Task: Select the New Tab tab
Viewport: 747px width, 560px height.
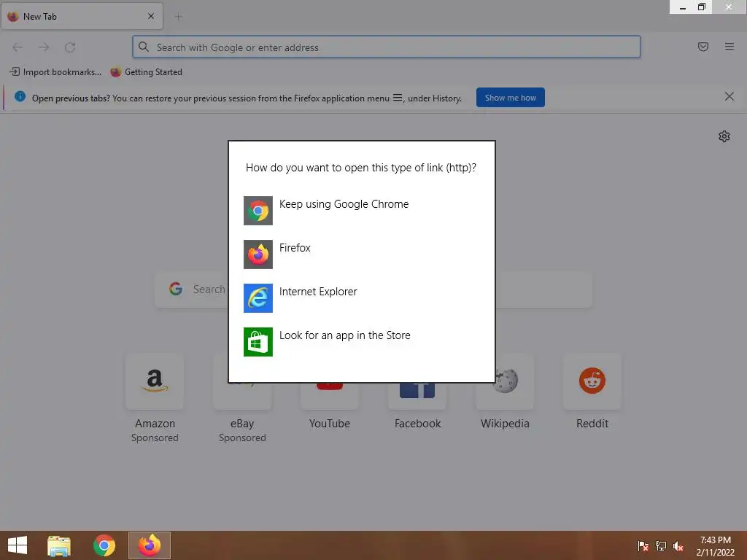Action: point(82,17)
